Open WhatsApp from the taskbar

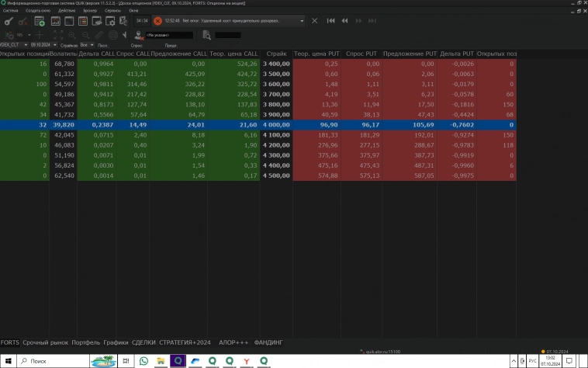pos(144,361)
